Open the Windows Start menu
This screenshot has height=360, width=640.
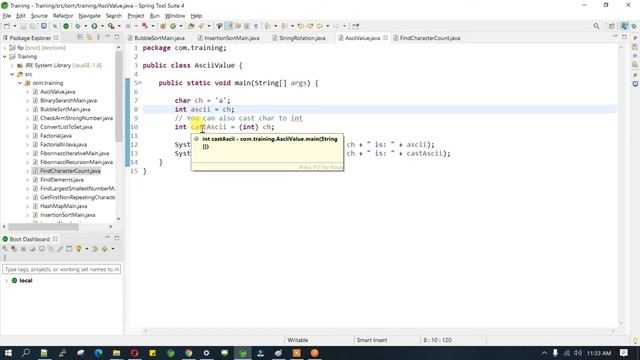(8, 353)
